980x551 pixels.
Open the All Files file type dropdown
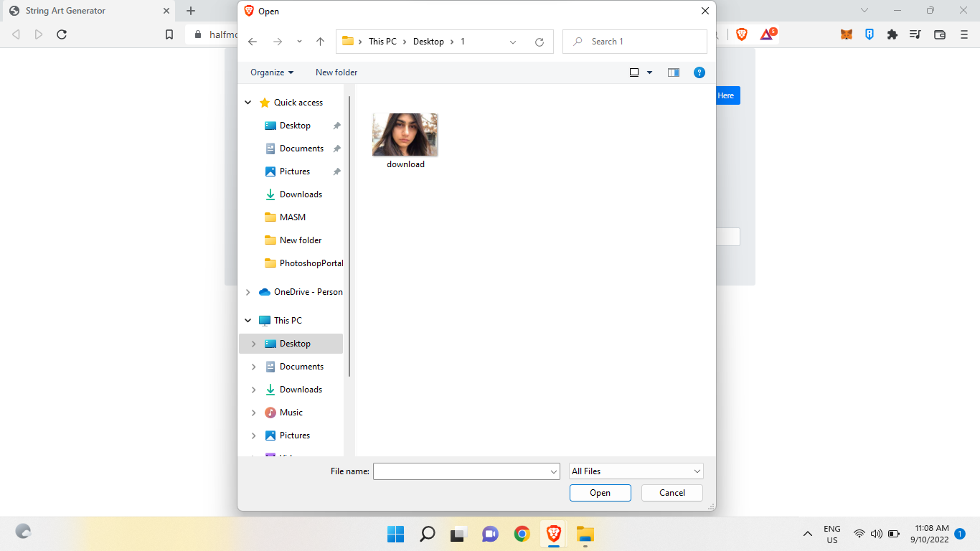[636, 471]
